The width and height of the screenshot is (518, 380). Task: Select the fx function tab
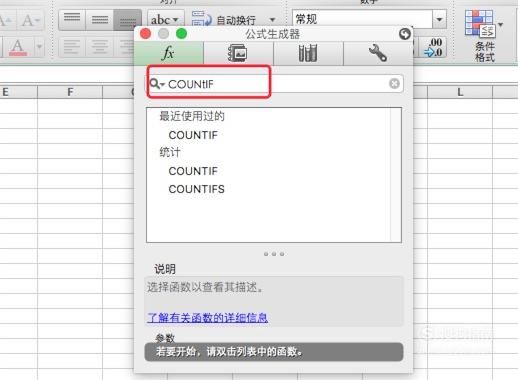point(168,53)
